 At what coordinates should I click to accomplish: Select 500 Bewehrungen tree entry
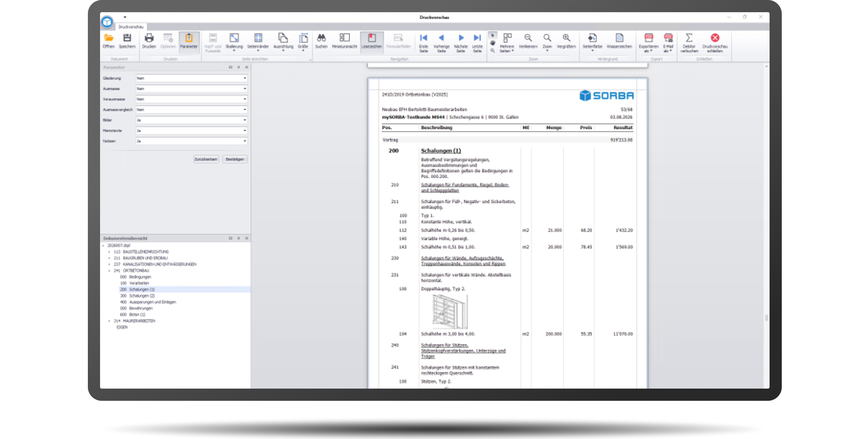(136, 309)
